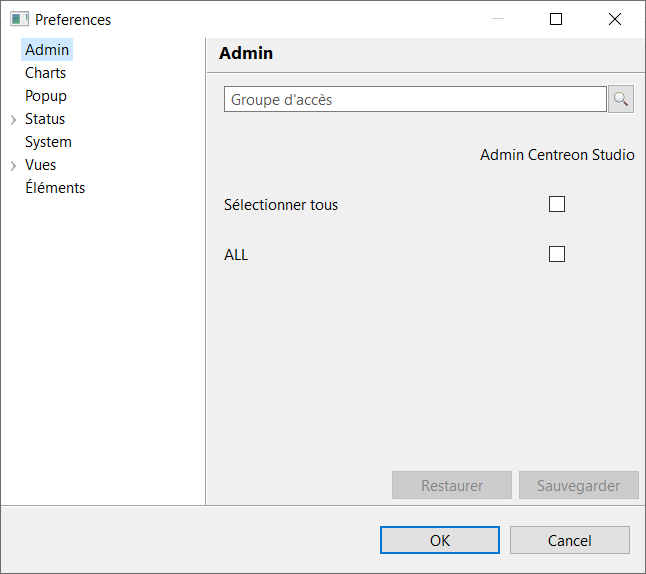Open the Charts preferences page
The width and height of the screenshot is (646, 574).
46,73
